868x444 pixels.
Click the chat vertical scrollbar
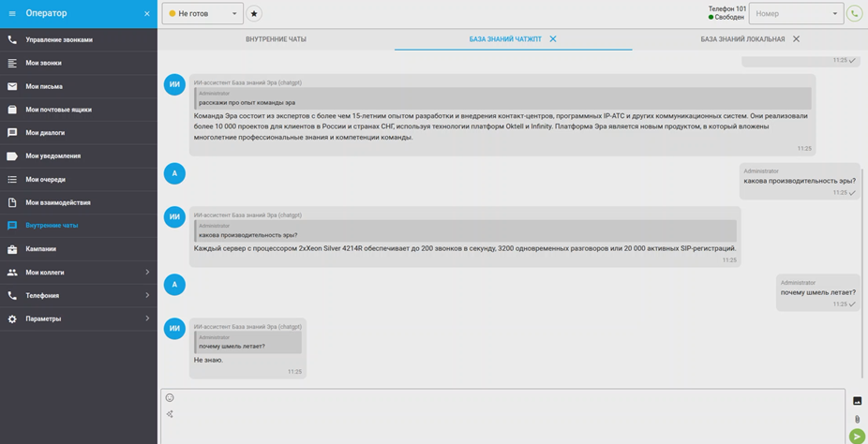[862, 274]
